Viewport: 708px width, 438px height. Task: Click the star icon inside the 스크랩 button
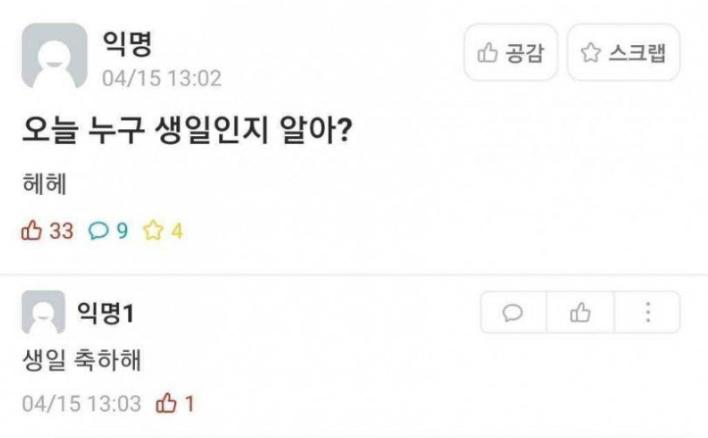(x=589, y=55)
